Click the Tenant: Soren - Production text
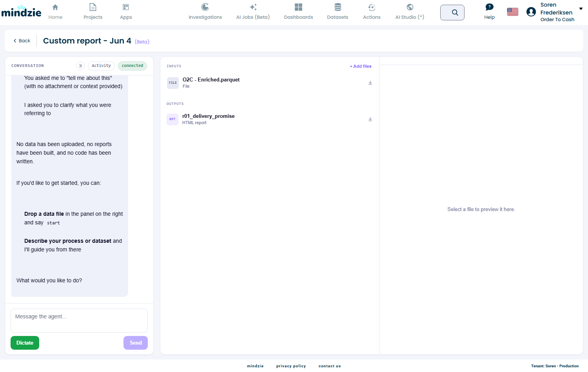This screenshot has height=372, width=588. [x=555, y=366]
